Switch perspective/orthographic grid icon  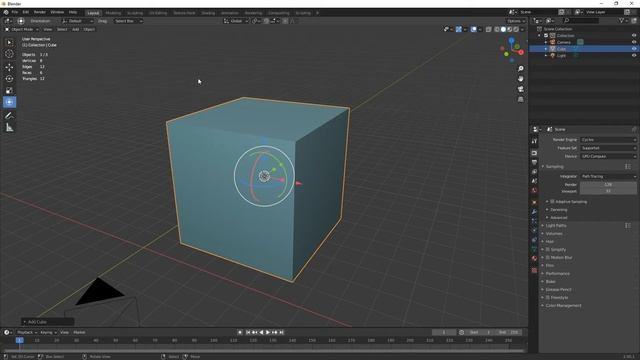(520, 99)
